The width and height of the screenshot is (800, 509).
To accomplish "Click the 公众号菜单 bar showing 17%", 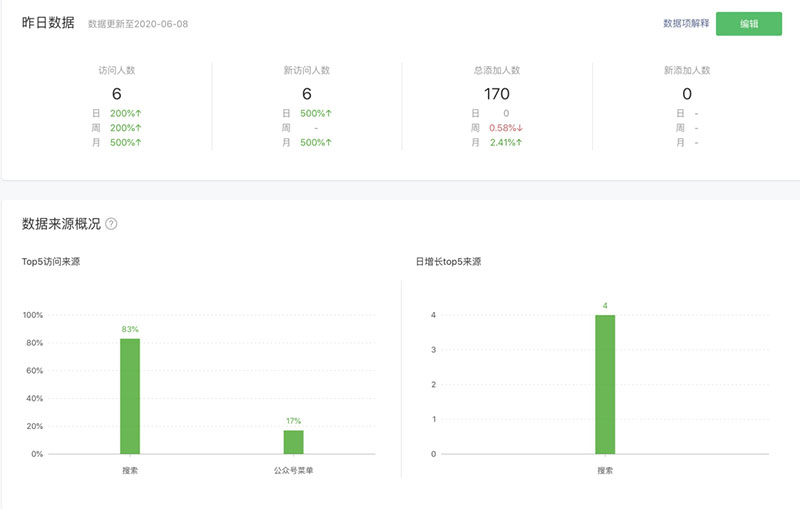I will pos(293,441).
